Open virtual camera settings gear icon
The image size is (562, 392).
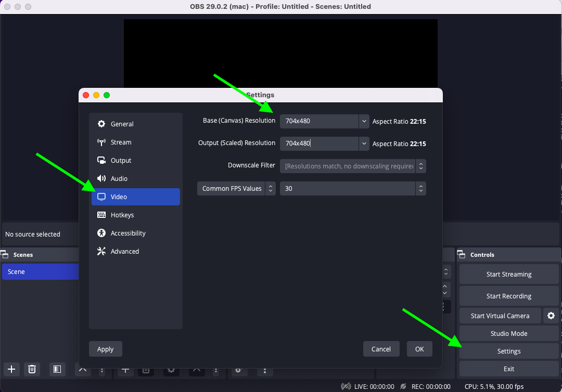tap(551, 316)
